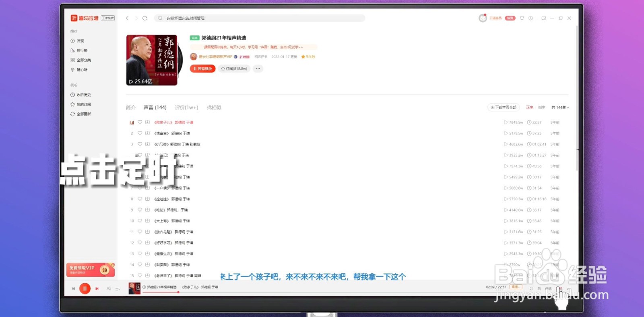Image resolution: width=644 pixels, height=317 pixels.
Task: Open the user avatar profile
Action: coord(483,18)
